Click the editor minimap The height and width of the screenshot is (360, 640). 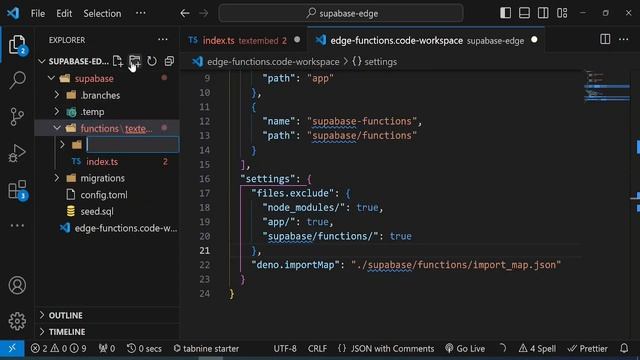(x=607, y=86)
